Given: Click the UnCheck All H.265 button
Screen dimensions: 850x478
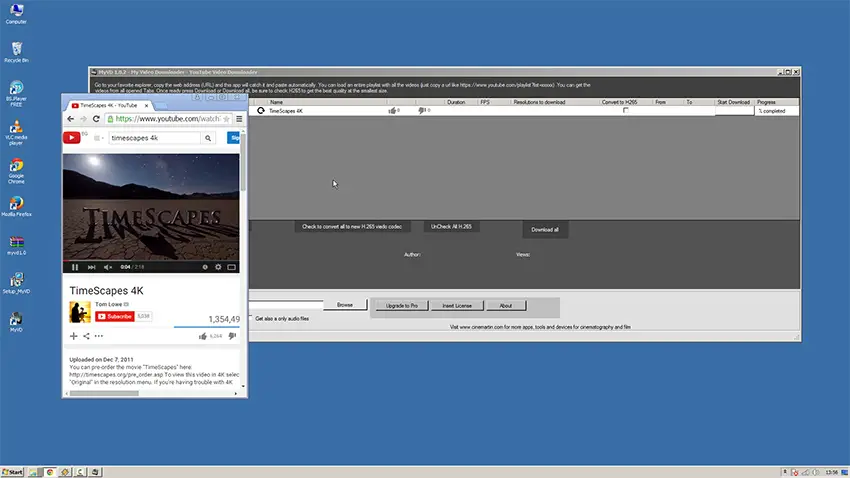Looking at the screenshot, I should 451,227.
